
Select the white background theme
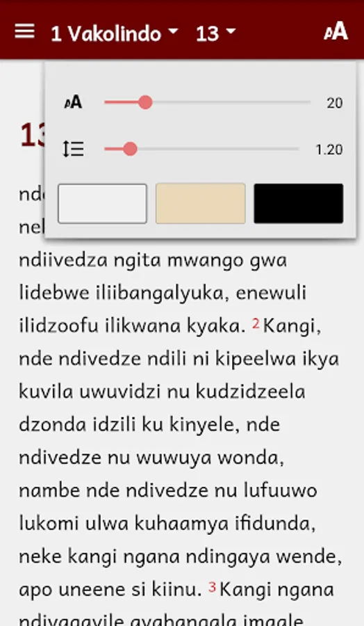(103, 204)
